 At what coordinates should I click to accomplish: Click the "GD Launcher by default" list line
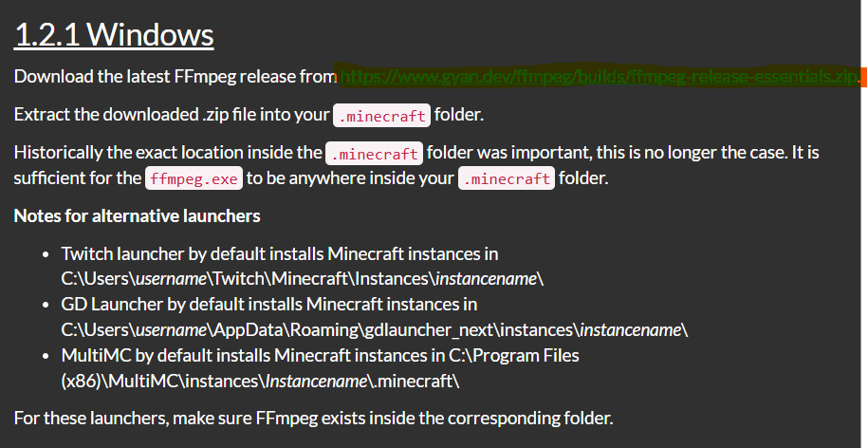[269, 305]
